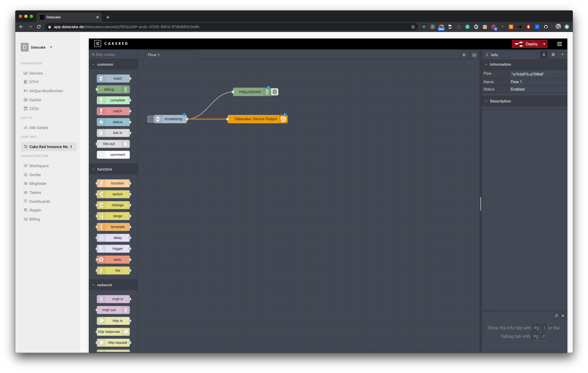Open the flows list icon next to plus
Image resolution: width=588 pixels, height=373 pixels.
[474, 54]
